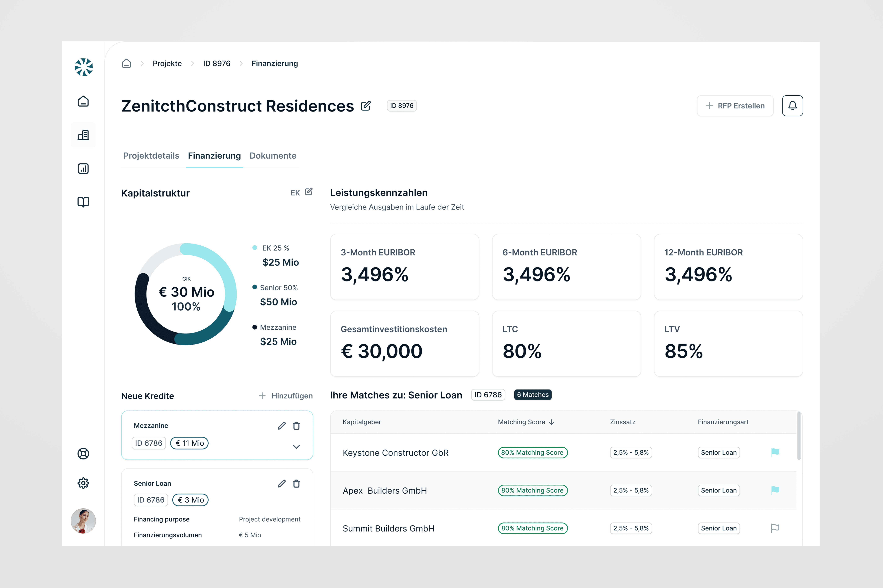Switch to the Projektdetails tab
The height and width of the screenshot is (588, 883).
[x=151, y=156]
